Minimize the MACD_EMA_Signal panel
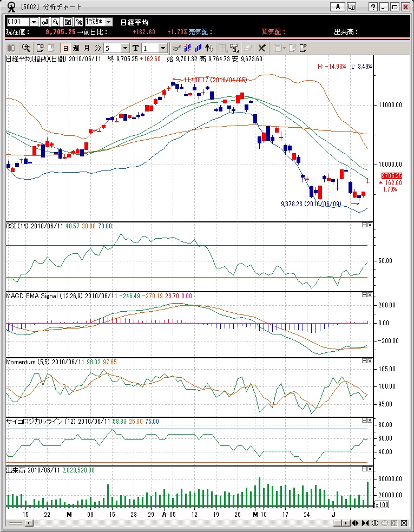 coord(364,295)
